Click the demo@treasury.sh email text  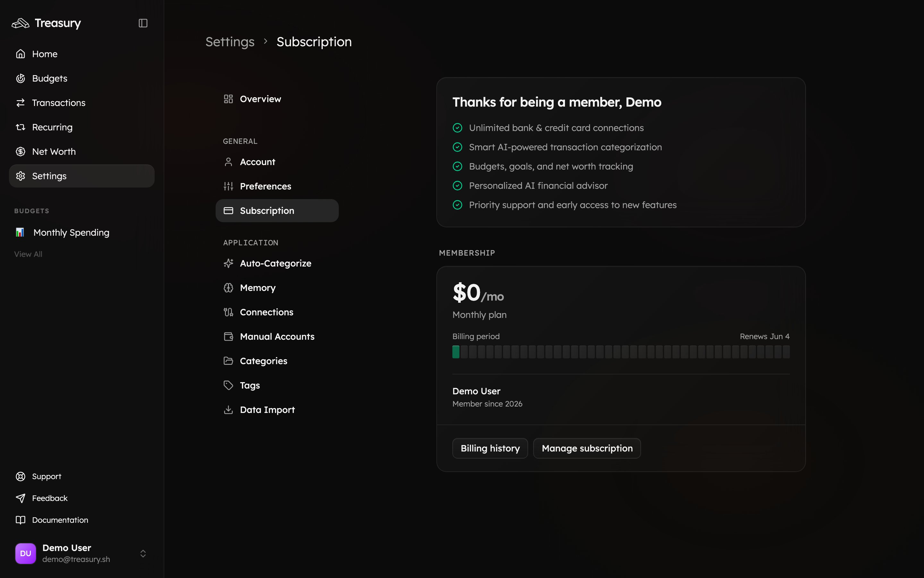tap(76, 559)
